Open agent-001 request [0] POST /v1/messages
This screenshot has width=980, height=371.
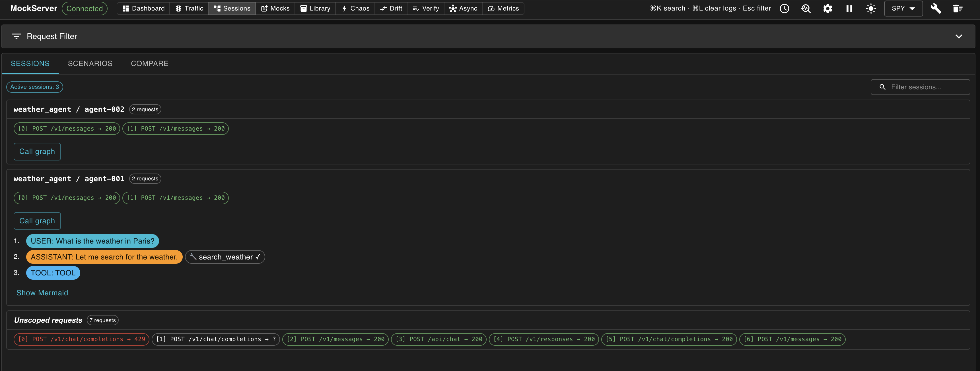[x=67, y=198]
